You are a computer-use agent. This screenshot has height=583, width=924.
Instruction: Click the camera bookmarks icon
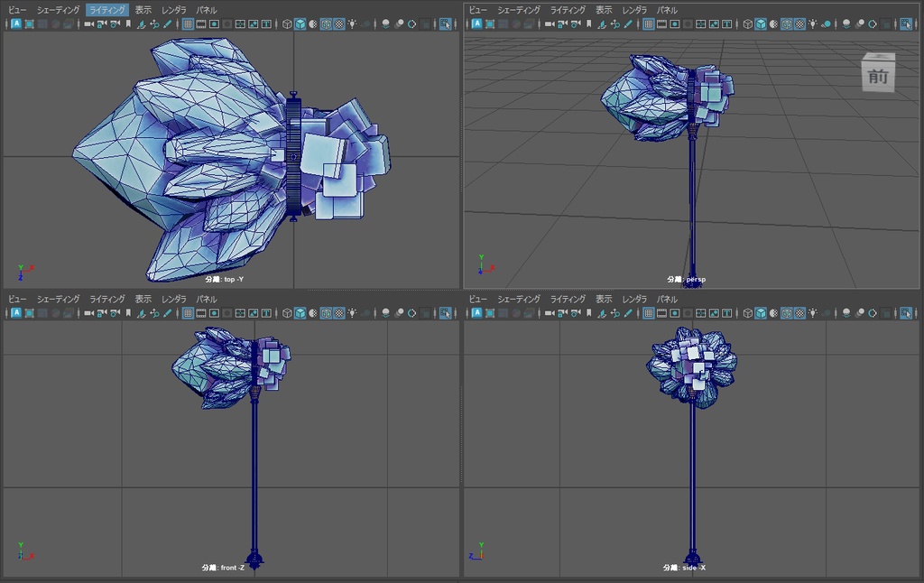(x=127, y=25)
